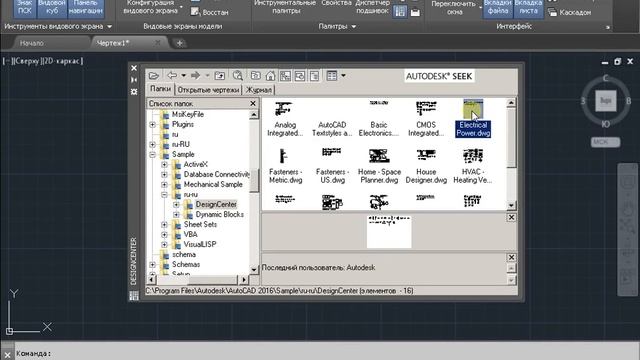Select Electrical Power.dwg item
This screenshot has width=640, height=360.
[x=473, y=118]
